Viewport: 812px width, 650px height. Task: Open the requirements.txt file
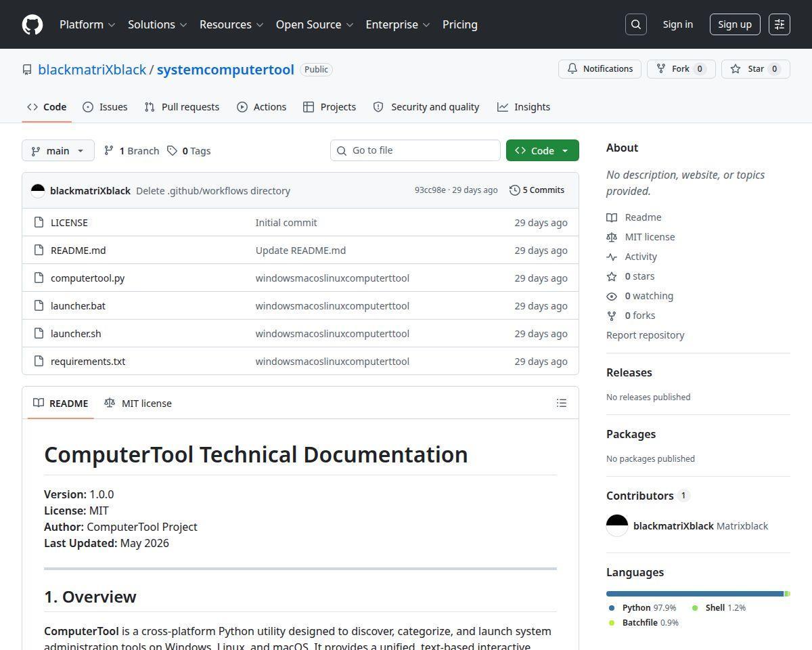pyautogui.click(x=88, y=361)
